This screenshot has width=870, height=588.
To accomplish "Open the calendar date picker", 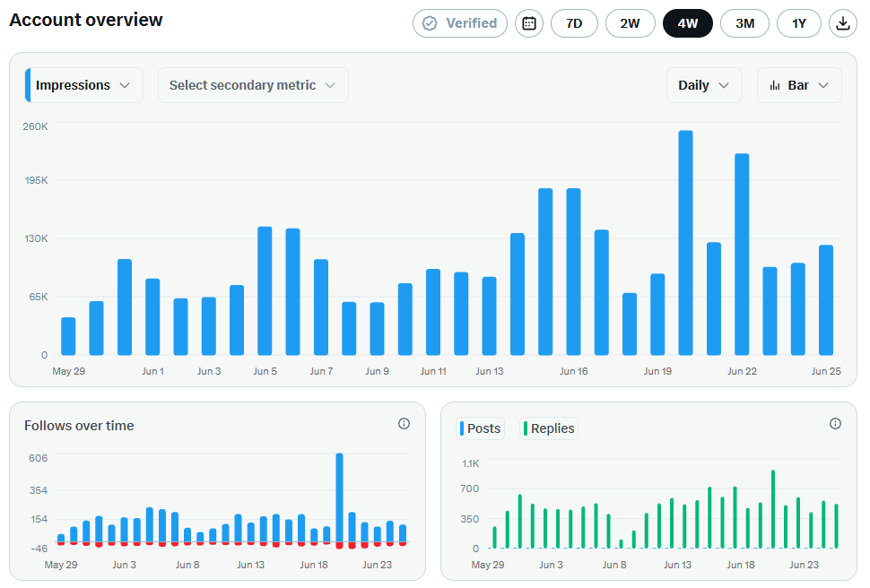I will click(x=529, y=23).
